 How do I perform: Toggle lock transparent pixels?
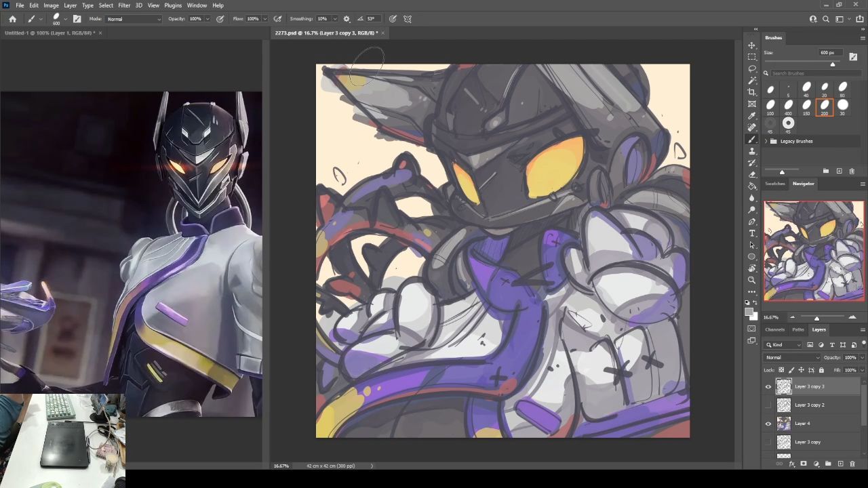781,370
